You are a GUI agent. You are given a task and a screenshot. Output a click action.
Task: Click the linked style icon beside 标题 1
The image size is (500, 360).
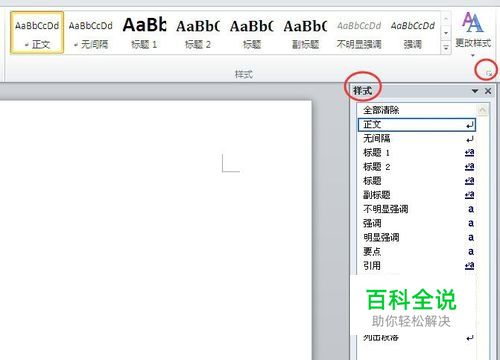point(470,153)
